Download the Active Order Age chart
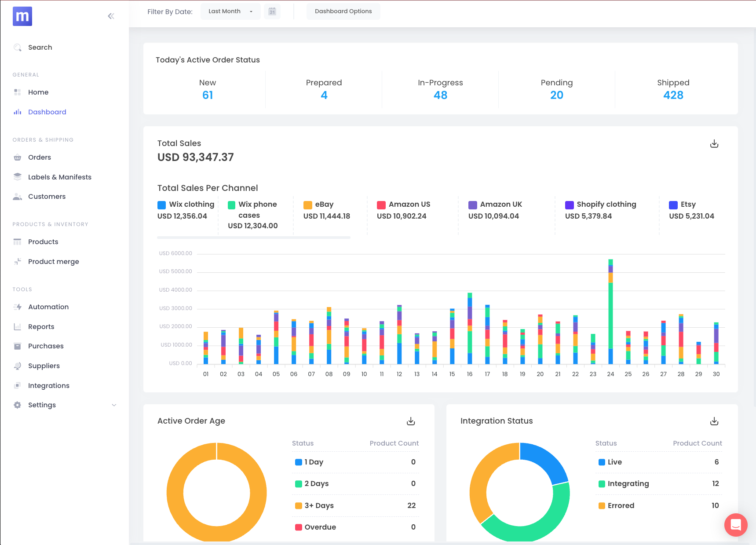This screenshot has width=756, height=545. 411,421
